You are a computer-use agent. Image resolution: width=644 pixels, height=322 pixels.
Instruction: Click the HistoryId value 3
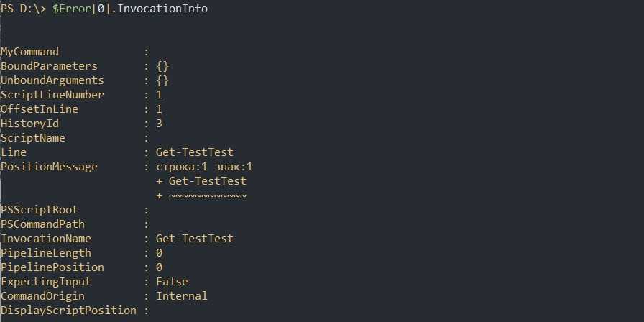(x=159, y=124)
